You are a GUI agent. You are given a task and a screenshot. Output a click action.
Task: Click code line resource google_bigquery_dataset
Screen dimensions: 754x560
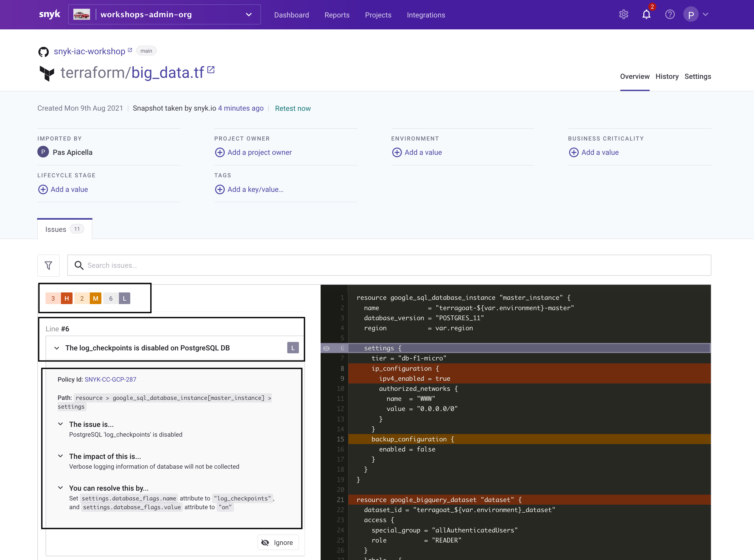[x=529, y=500]
